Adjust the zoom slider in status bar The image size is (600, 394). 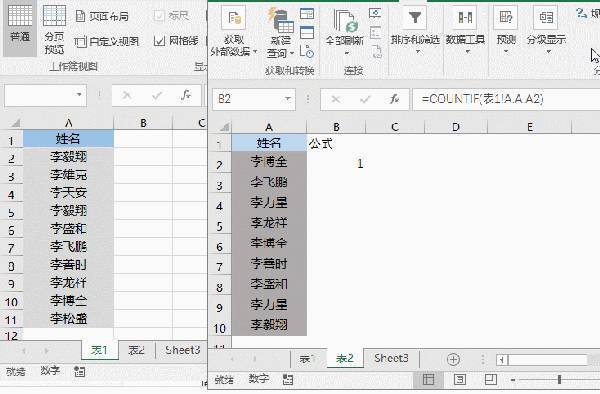pos(559,379)
